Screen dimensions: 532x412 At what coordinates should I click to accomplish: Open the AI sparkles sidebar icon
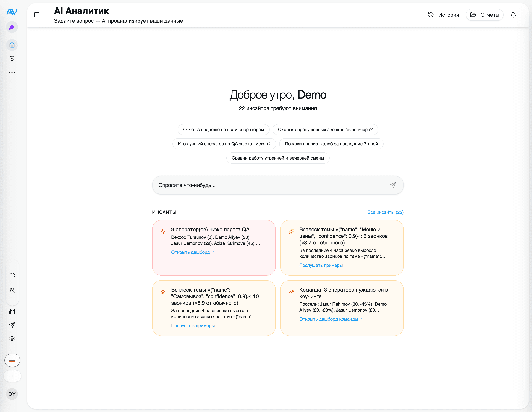[12, 27]
